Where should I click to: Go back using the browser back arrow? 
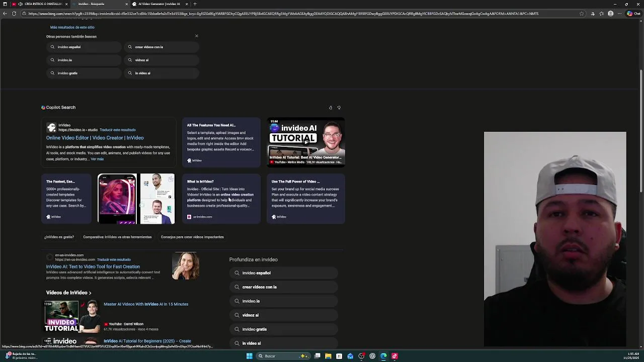(x=5, y=14)
